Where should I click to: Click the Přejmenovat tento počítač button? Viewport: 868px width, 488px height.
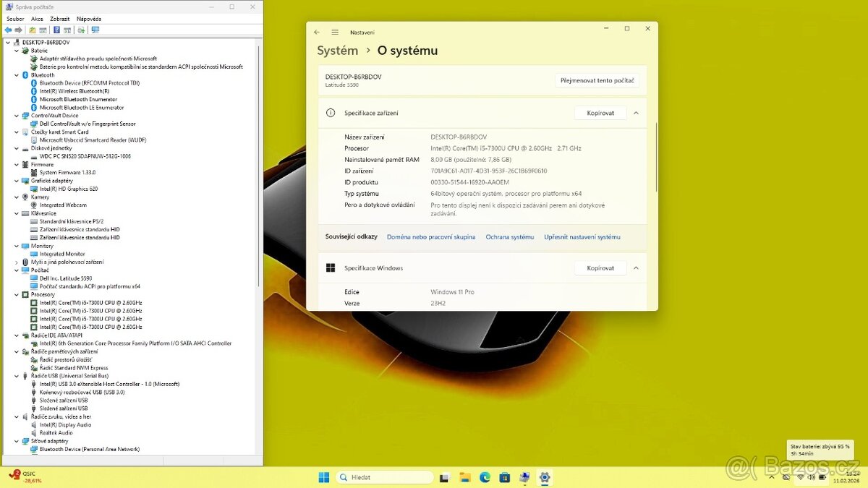click(597, 80)
